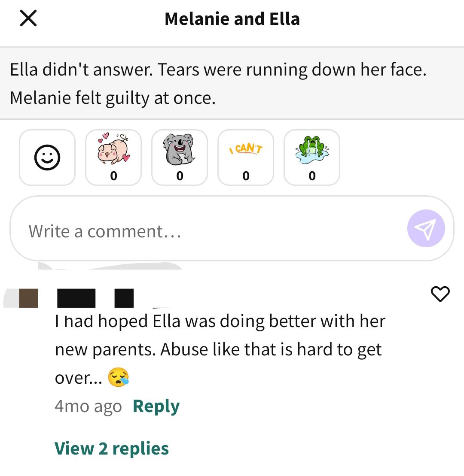React with the laughing koala sticker
Screen dimensions: 464x476
point(180,157)
